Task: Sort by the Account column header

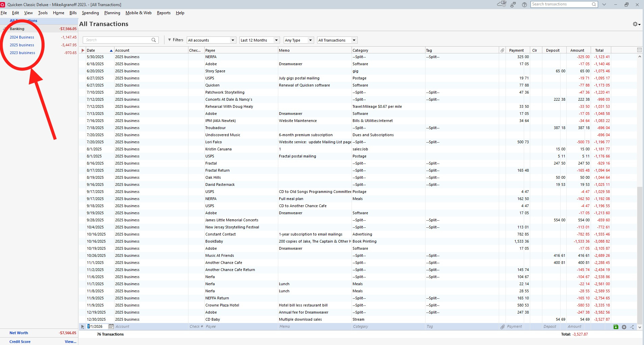Action: tap(151, 50)
